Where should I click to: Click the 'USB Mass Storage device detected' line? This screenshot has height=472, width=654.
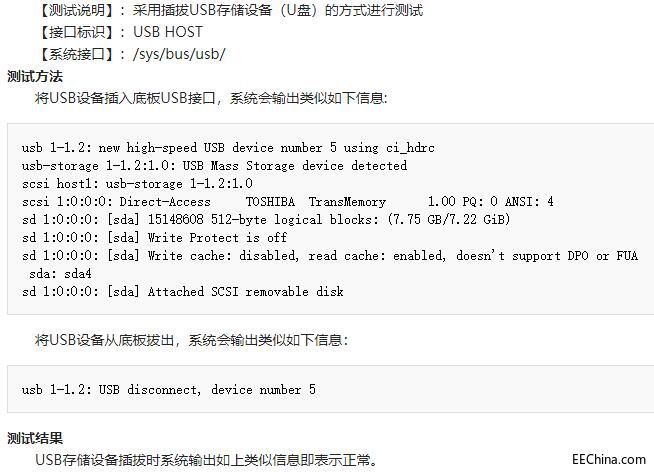[x=214, y=166]
